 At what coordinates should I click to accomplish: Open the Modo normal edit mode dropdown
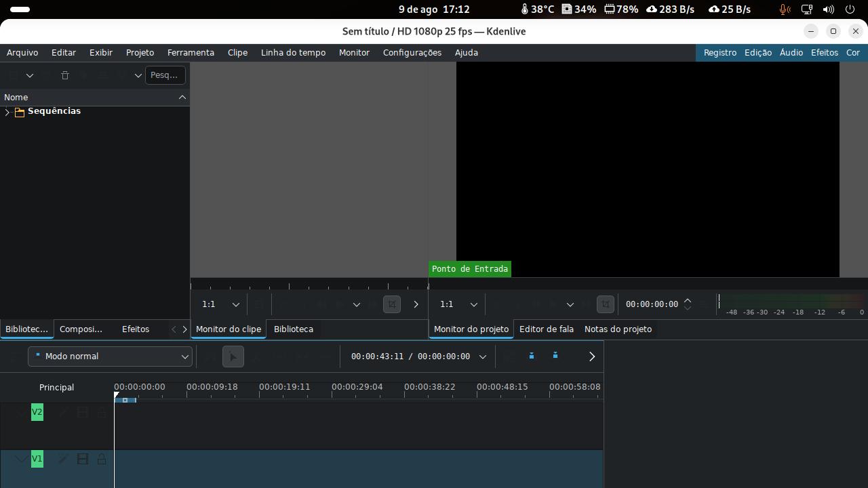click(110, 357)
